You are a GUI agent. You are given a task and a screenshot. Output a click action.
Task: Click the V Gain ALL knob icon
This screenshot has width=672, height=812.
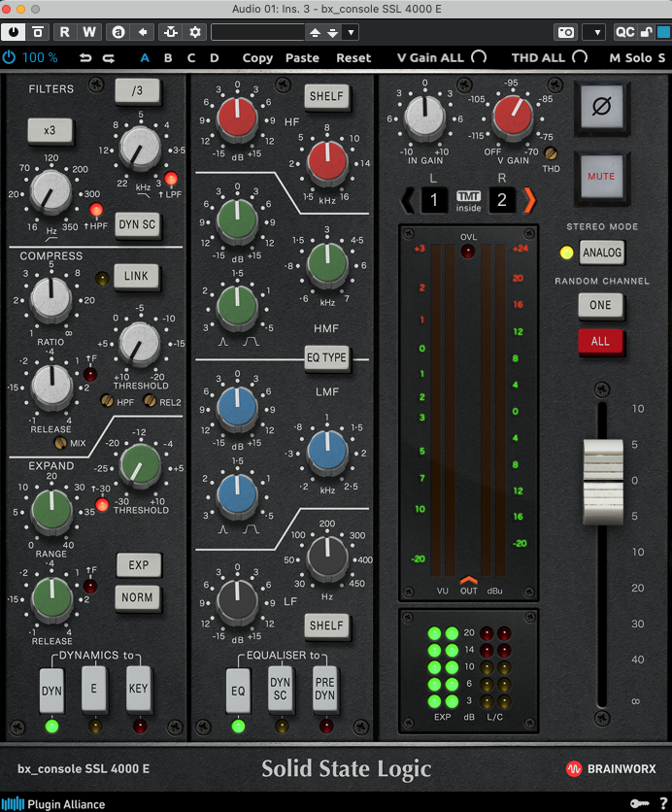[x=479, y=57]
